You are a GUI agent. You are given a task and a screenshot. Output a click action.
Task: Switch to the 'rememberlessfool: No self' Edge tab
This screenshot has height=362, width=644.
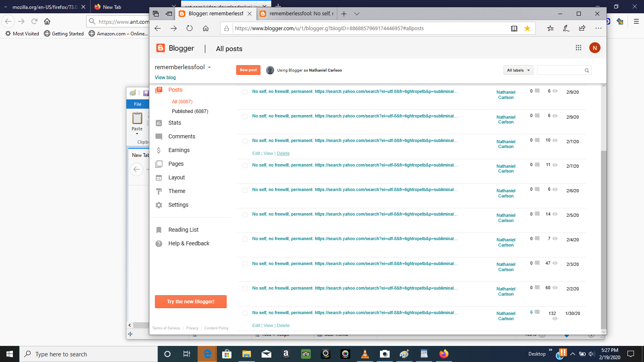(x=297, y=14)
